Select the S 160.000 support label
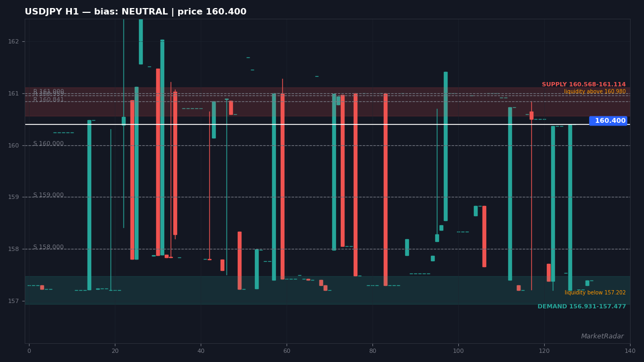The image size is (644, 362). pos(48,144)
